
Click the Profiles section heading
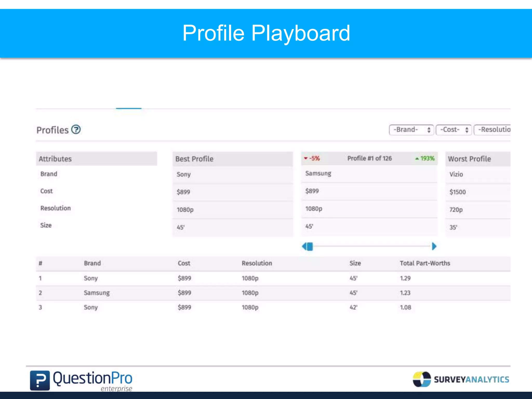click(52, 130)
